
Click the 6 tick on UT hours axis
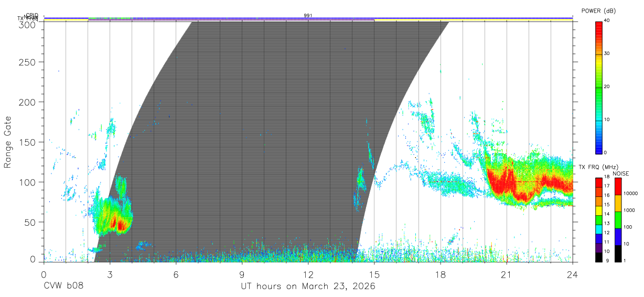pyautogui.click(x=176, y=273)
